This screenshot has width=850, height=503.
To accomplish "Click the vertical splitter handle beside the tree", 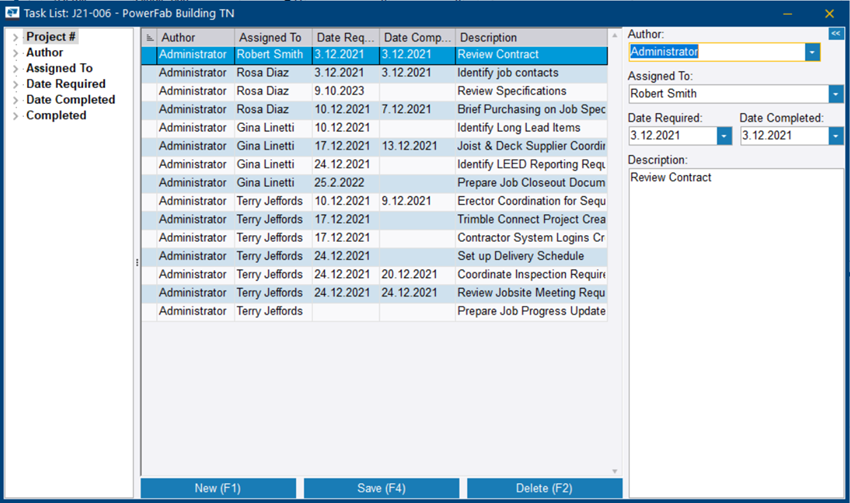I will 137,263.
